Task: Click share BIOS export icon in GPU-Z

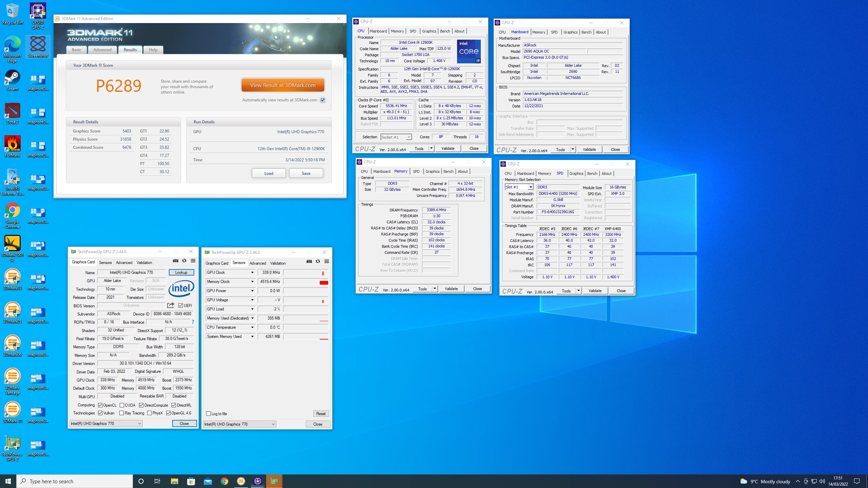Action: (x=171, y=305)
